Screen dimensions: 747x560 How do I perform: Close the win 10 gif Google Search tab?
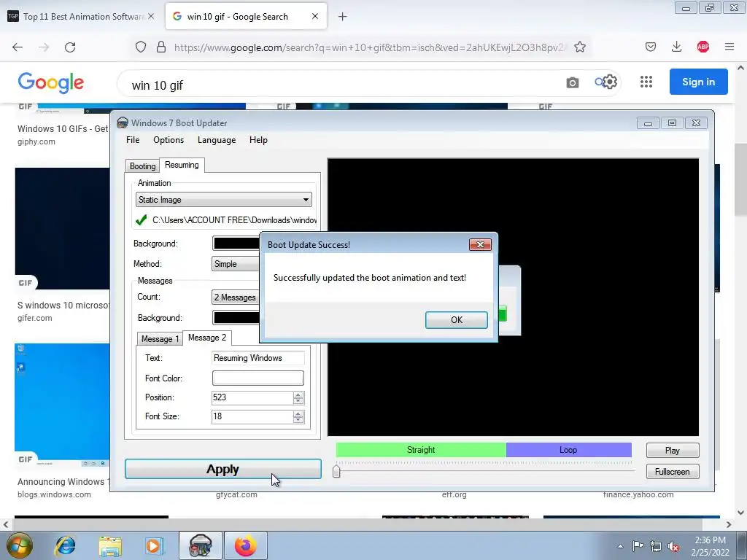[x=315, y=16]
